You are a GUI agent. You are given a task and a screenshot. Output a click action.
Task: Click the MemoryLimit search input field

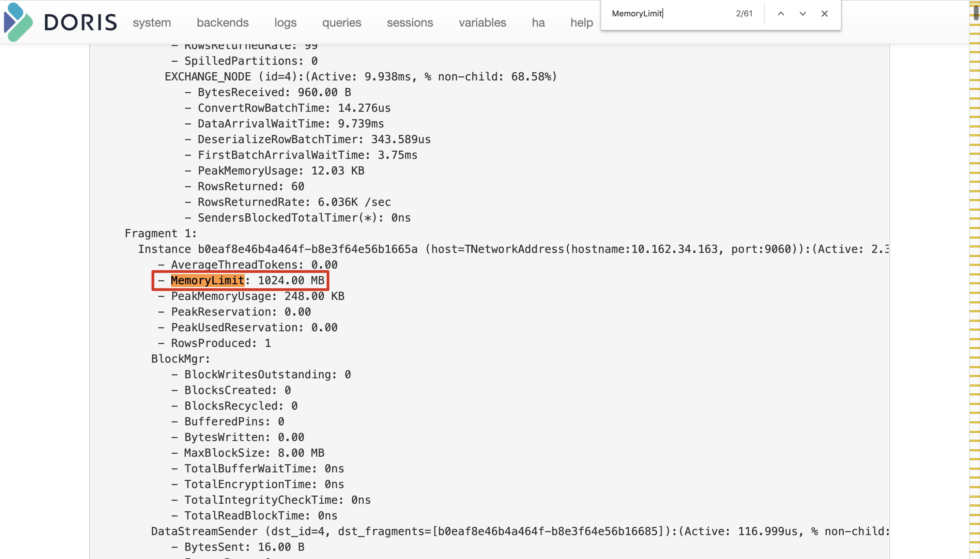click(x=668, y=14)
